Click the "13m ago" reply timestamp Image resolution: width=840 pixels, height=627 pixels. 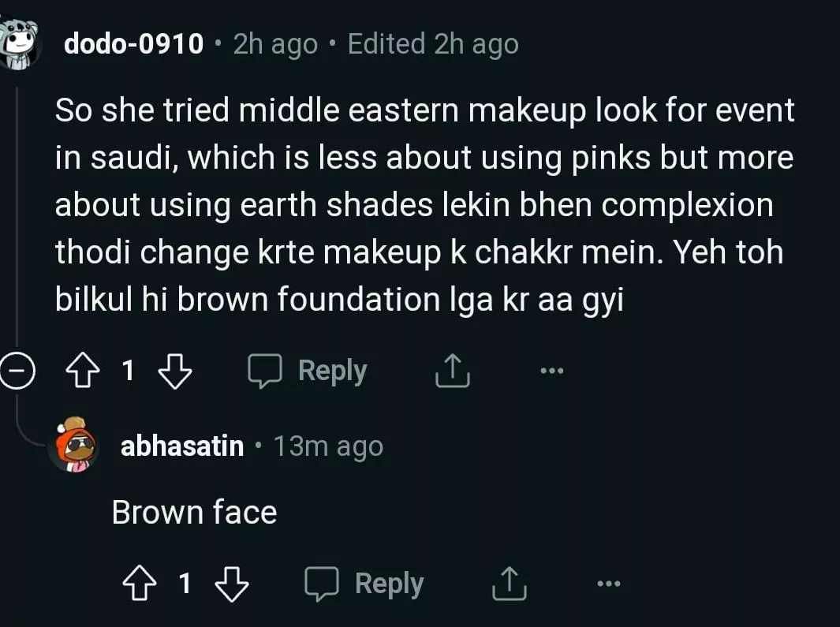pos(328,447)
